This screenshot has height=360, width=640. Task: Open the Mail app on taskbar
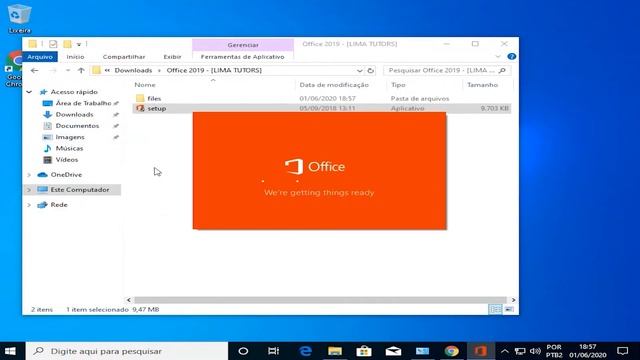pos(393,351)
